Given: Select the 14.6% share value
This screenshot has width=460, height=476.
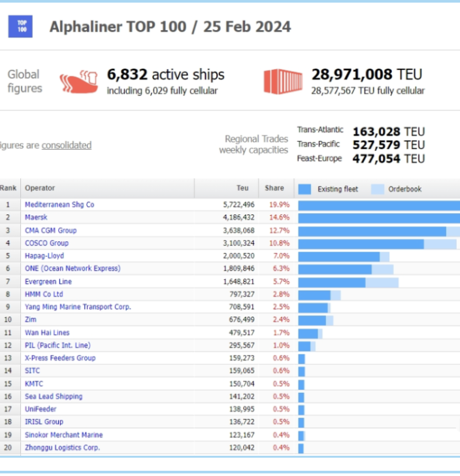Looking at the screenshot, I should pos(279,217).
